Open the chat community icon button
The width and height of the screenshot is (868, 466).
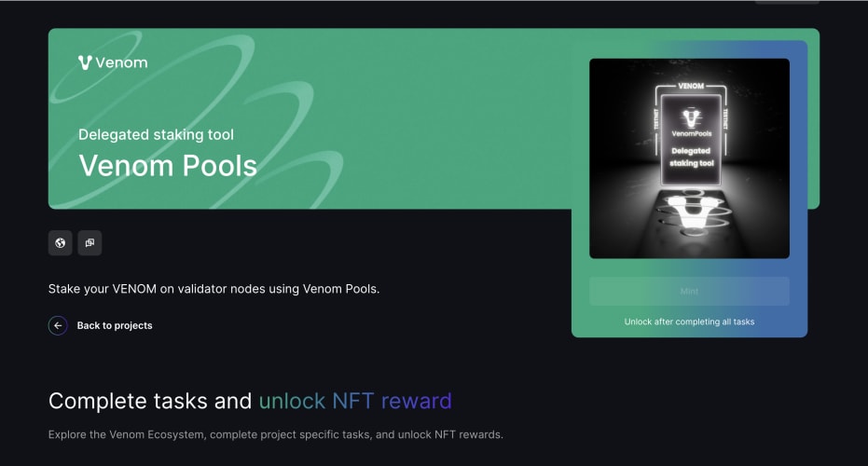click(x=90, y=243)
